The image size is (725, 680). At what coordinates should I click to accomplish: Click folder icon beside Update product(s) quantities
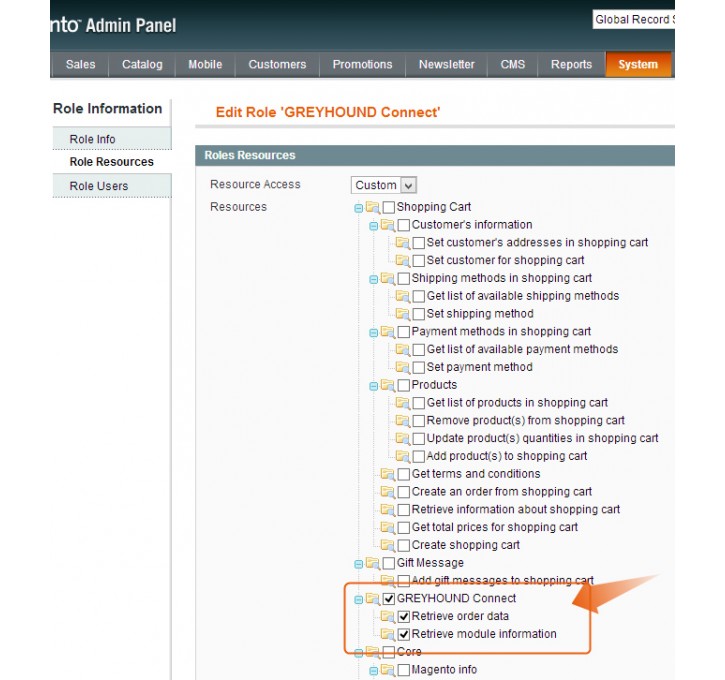pos(402,439)
